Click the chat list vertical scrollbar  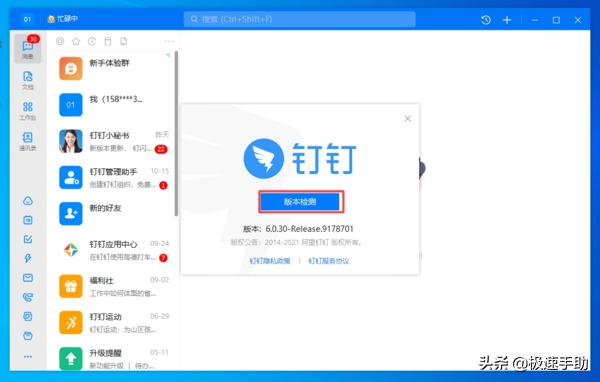pos(176,133)
